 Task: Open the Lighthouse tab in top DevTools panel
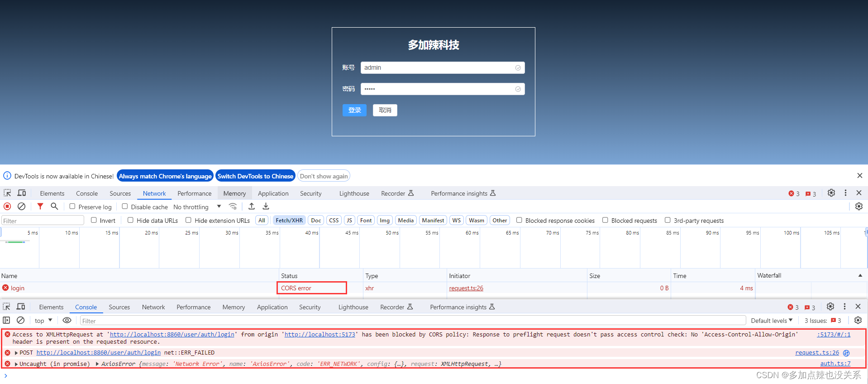pos(354,193)
